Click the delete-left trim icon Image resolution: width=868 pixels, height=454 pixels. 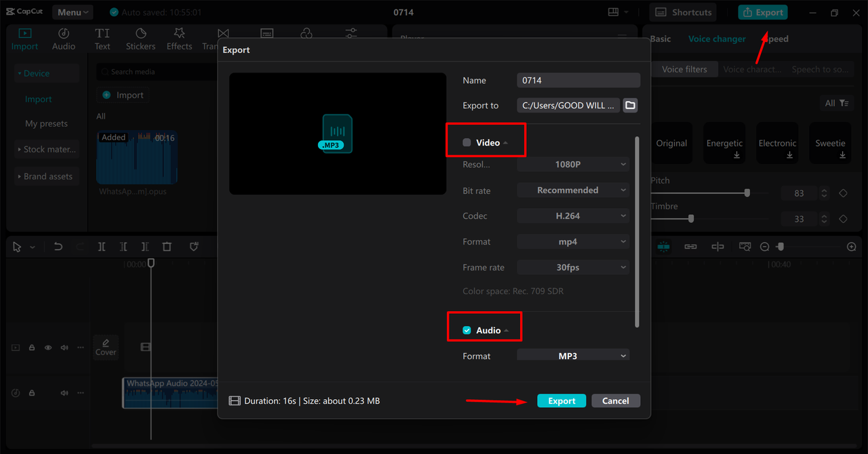pos(123,247)
